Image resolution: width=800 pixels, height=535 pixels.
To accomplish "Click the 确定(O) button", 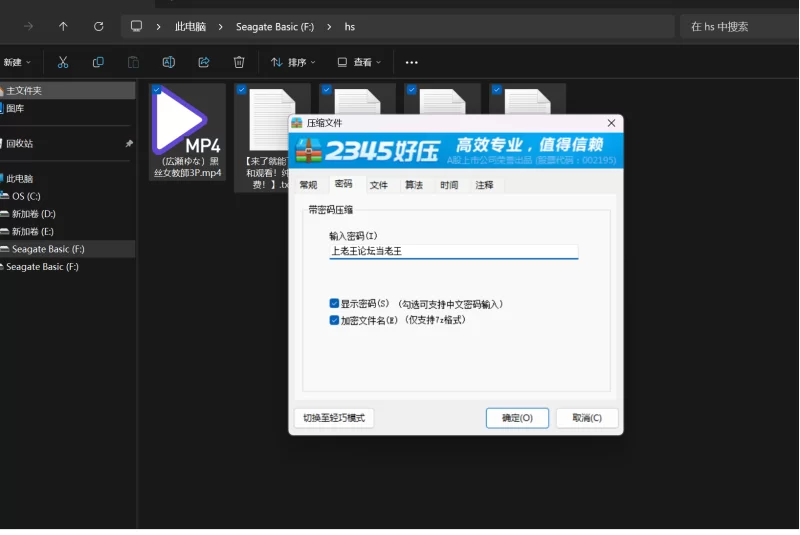I will click(517, 418).
